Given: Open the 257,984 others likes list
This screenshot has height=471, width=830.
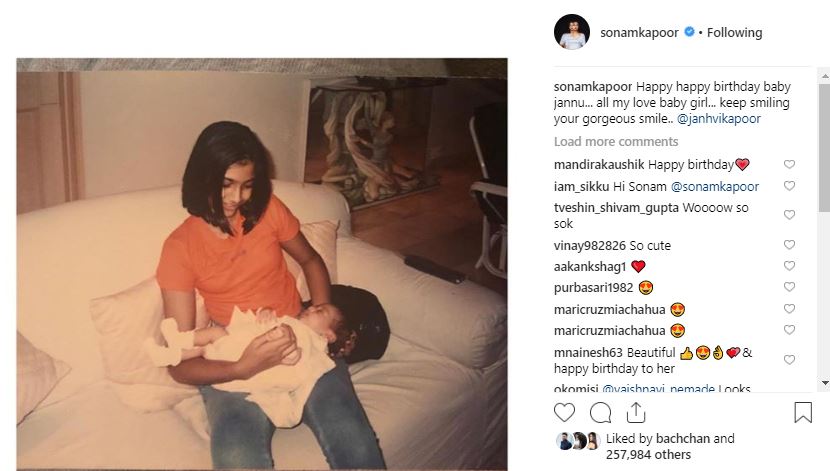Looking at the screenshot, I should 648,455.
